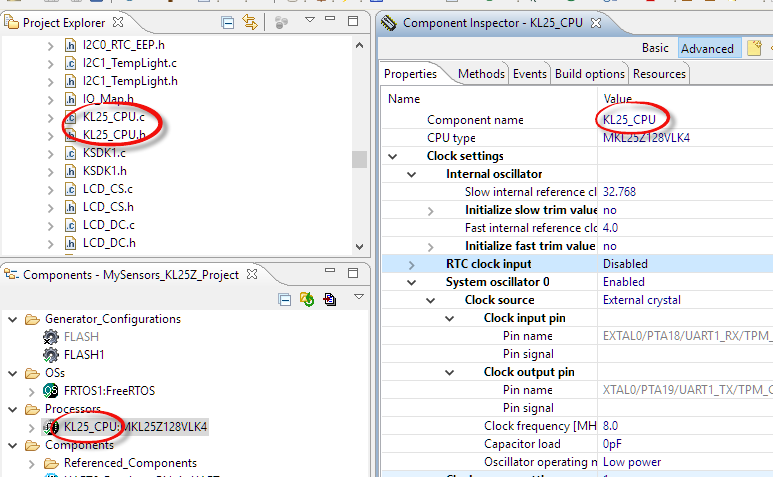Collapse the OSs folder
773x477 pixels.
[13, 373]
